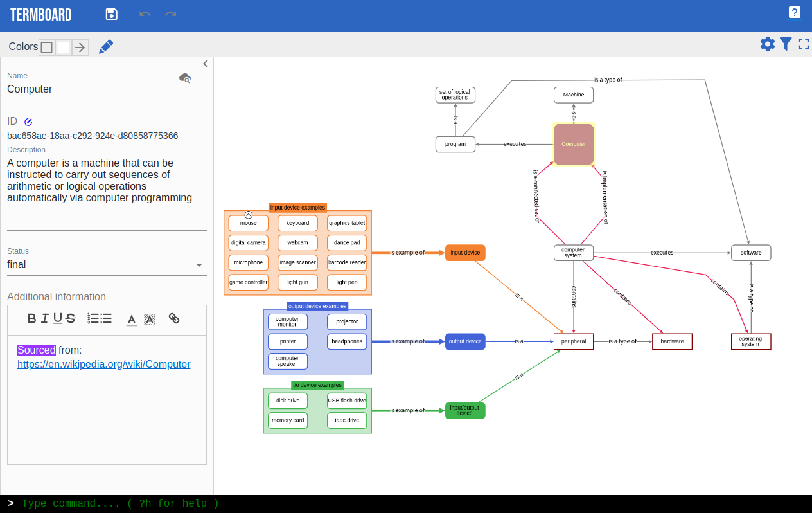Open the help question mark icon

[795, 12]
